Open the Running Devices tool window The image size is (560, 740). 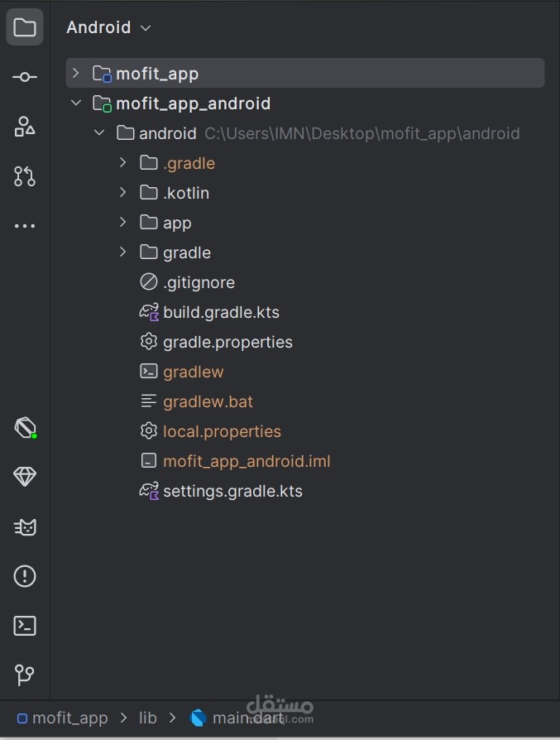tap(25, 428)
